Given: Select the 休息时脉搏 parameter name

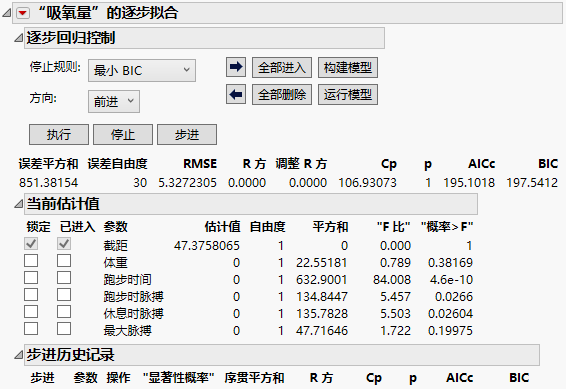Looking at the screenshot, I should point(134,314).
